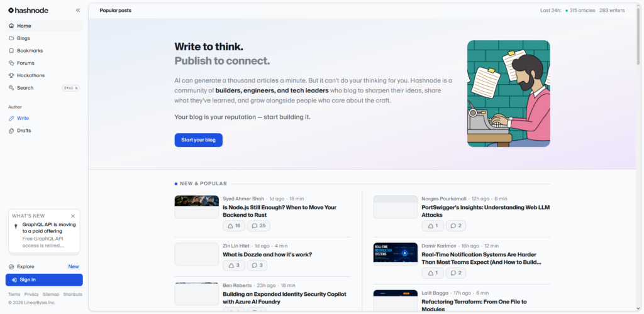Viewport: 644px width, 314px height.
Task: Like the Dozzle article with 3 likes
Action: [234, 266]
